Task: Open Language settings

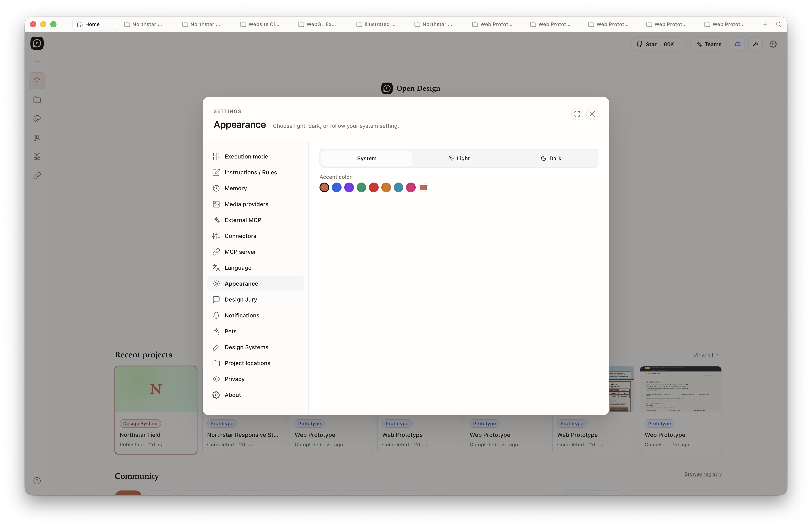Action: click(x=256, y=268)
